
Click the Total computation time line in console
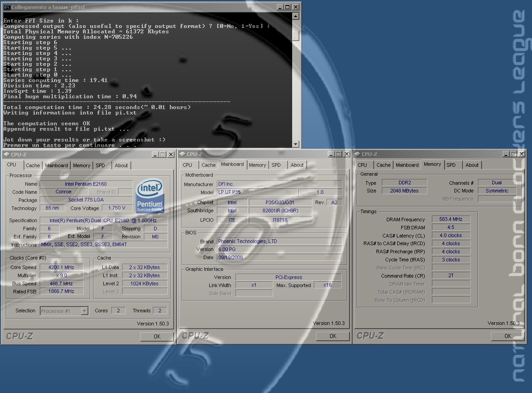click(97, 107)
